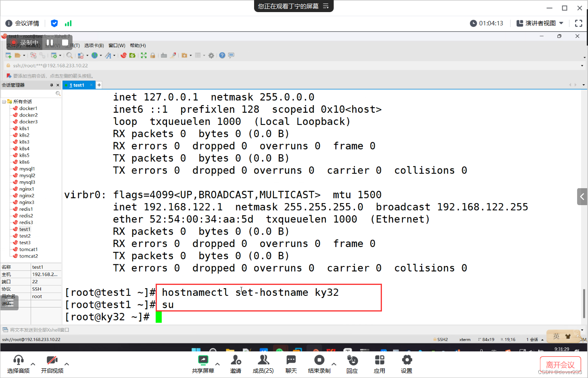This screenshot has width=588, height=378.
Task: Open Xshell options via the gear icon
Action: point(211,55)
